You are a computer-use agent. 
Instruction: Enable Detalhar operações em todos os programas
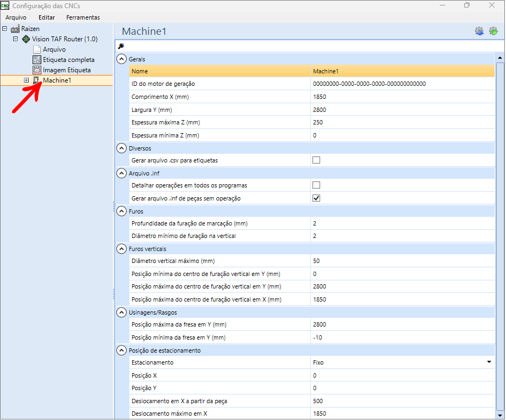pos(316,185)
